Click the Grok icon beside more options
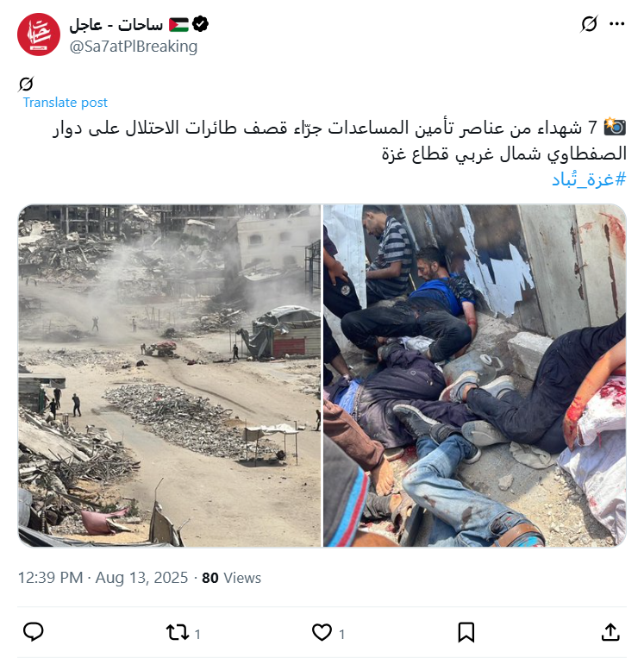 point(589,24)
